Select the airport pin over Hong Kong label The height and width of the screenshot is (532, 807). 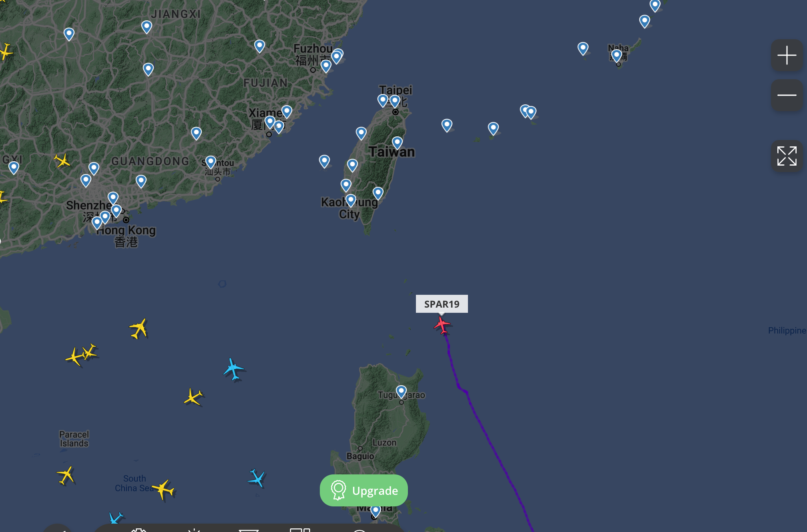[97, 222]
